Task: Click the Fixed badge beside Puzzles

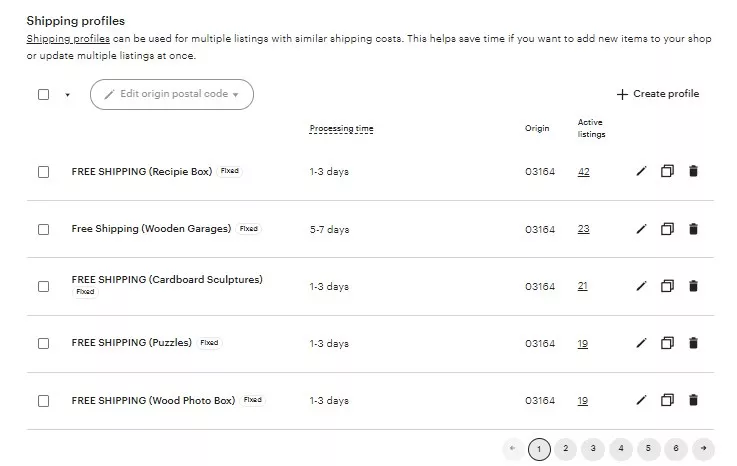Action: coord(209,343)
